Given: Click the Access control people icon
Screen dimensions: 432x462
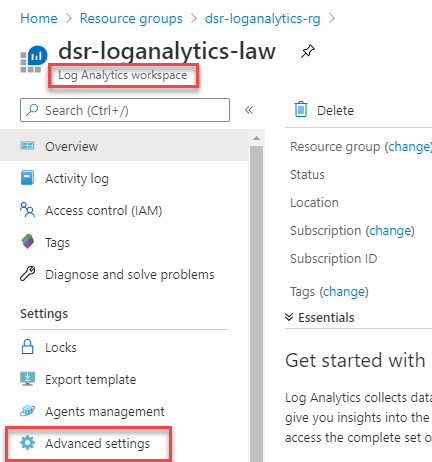Looking at the screenshot, I should pyautogui.click(x=27, y=210).
